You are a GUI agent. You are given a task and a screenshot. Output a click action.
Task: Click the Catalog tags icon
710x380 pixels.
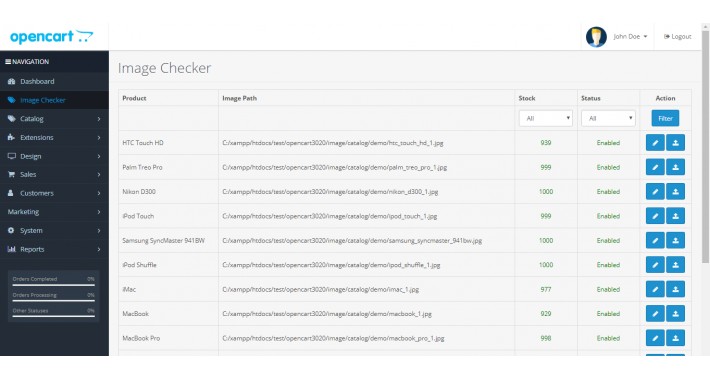(11, 119)
